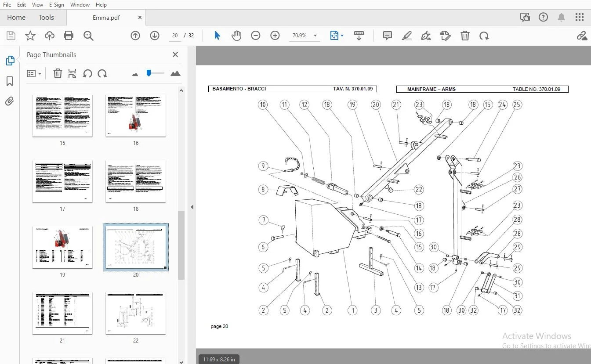The height and width of the screenshot is (364, 591).
Task: Open the Sign document pen tool
Action: click(426, 36)
